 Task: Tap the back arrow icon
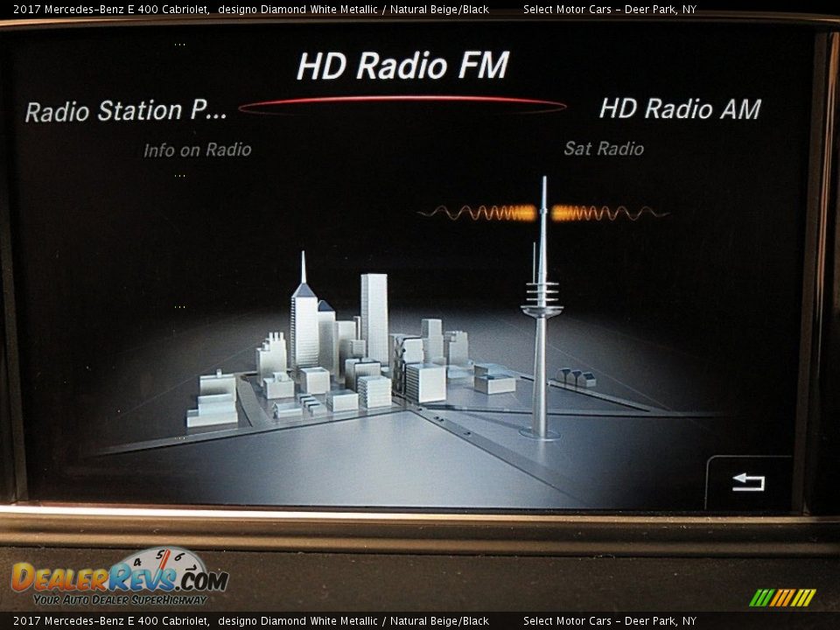[x=748, y=482]
